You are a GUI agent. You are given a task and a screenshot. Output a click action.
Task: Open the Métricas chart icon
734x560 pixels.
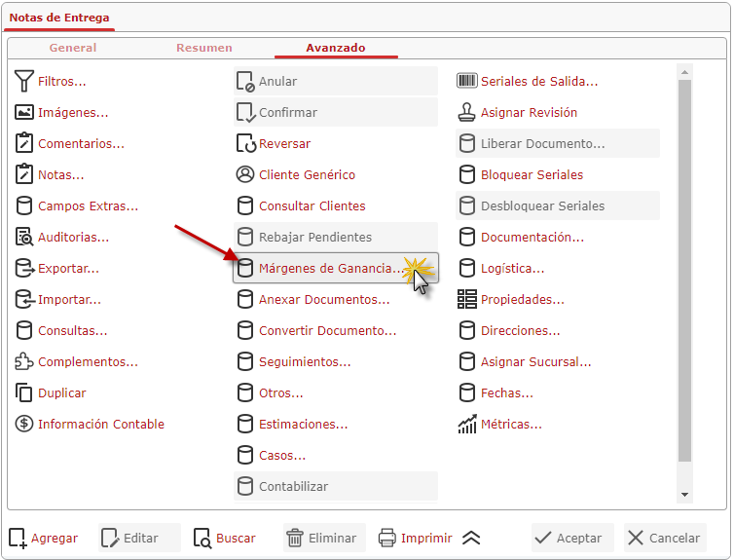(x=466, y=424)
